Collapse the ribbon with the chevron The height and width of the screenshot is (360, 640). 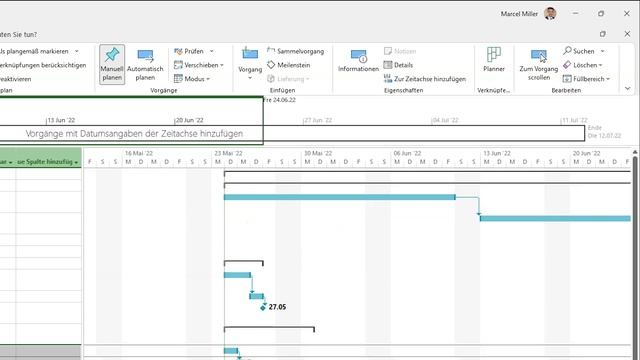click(x=628, y=89)
